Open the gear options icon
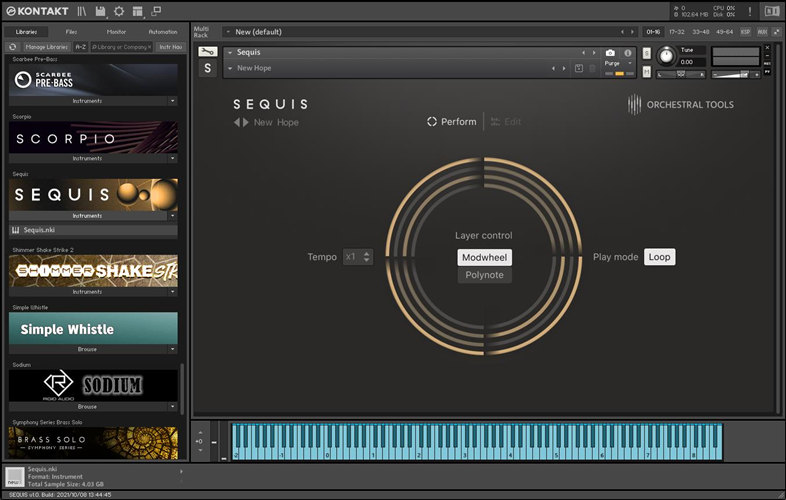Image resolution: width=786 pixels, height=500 pixels. 119,11
